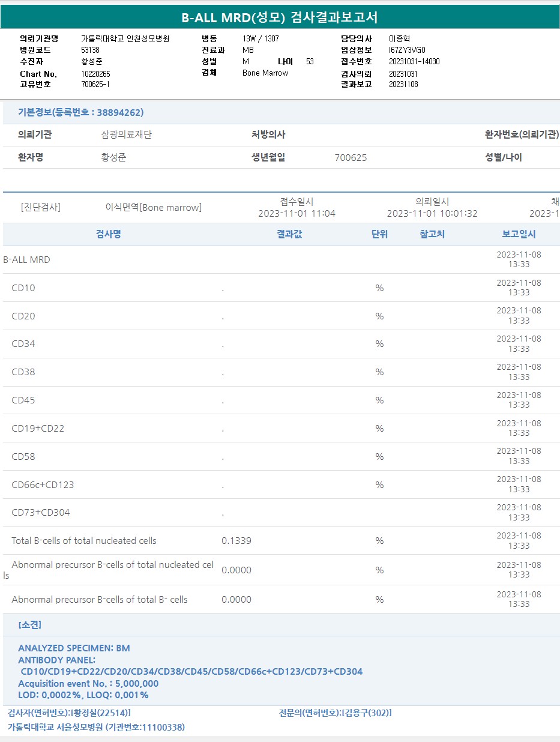Select the 보고일시 column header
560x742 pixels.
tap(519, 234)
